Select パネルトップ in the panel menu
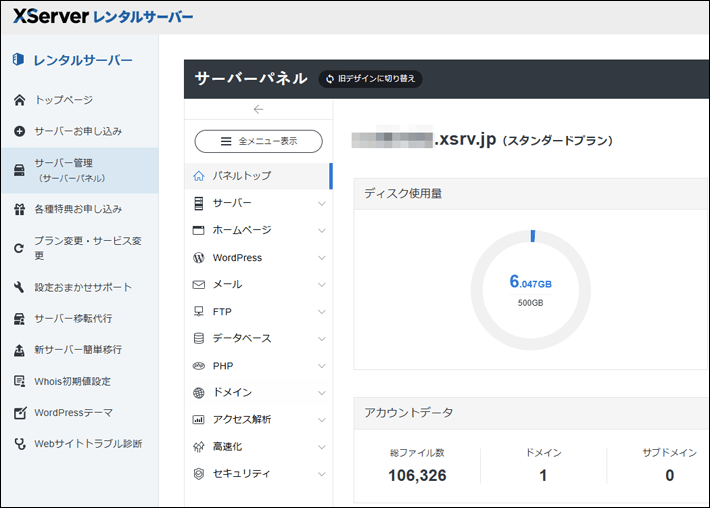710x508 pixels. click(x=241, y=176)
